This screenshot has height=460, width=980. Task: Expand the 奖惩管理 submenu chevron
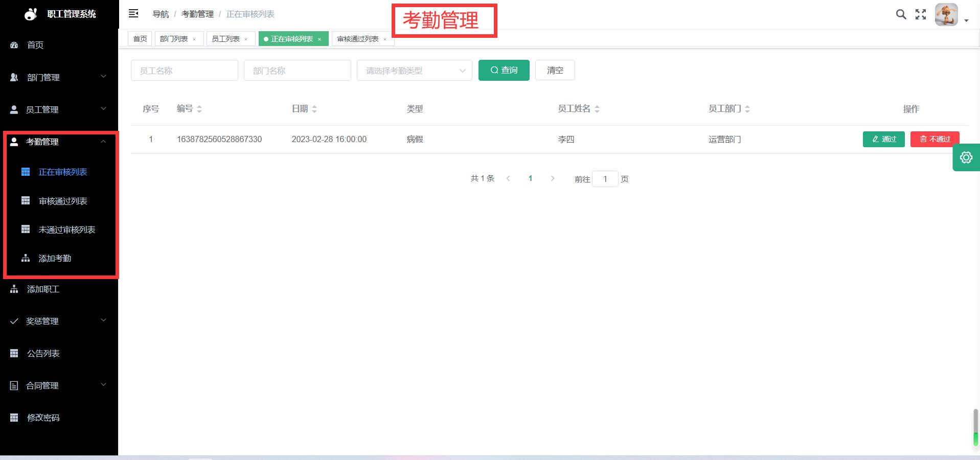pos(103,320)
